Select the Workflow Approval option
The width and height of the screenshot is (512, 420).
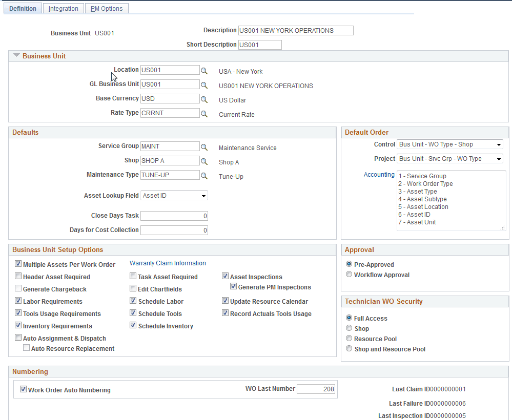tap(349, 274)
